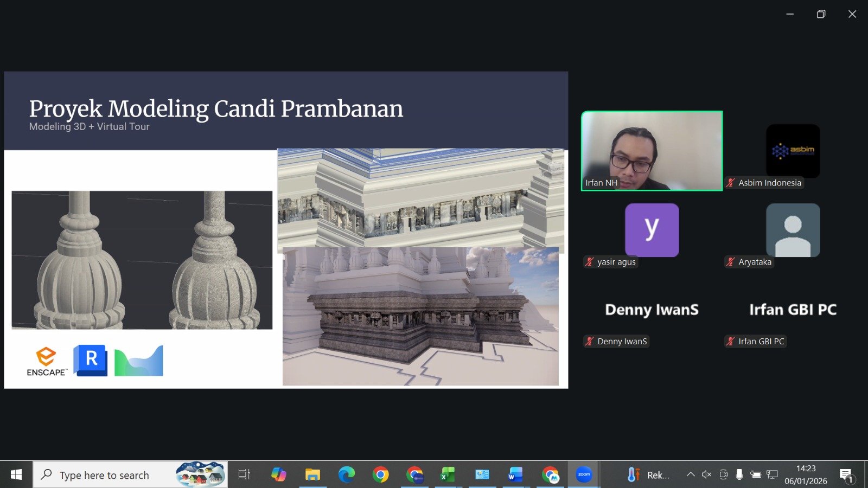The width and height of the screenshot is (868, 488).
Task: Launch Microsoft Edge from taskbar
Action: click(x=346, y=475)
